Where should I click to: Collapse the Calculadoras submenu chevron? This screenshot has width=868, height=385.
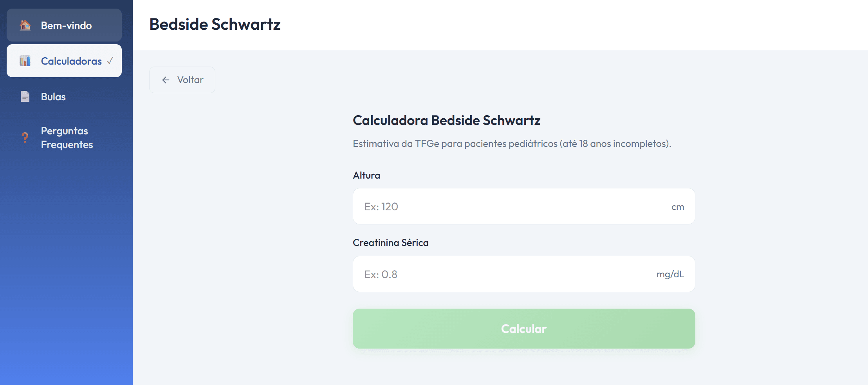pyautogui.click(x=110, y=61)
